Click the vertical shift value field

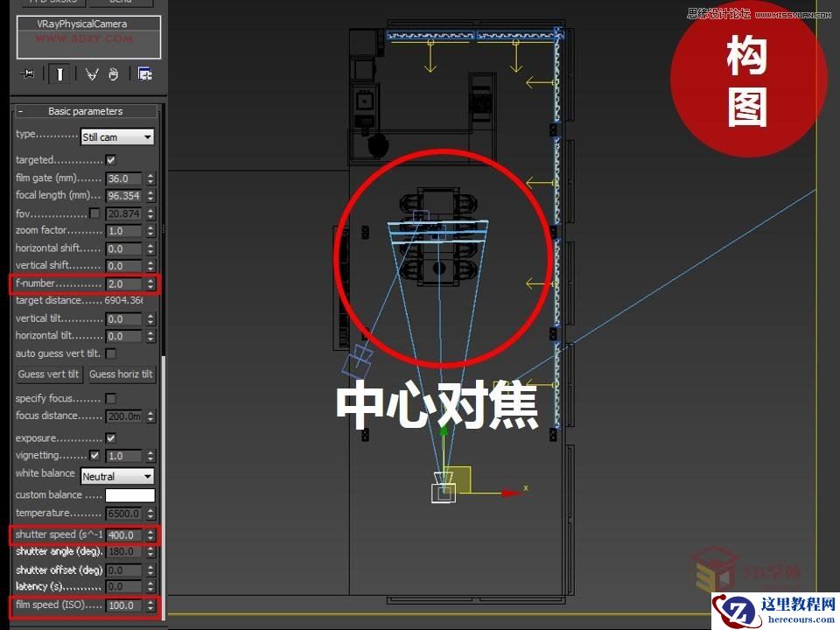click(123, 266)
